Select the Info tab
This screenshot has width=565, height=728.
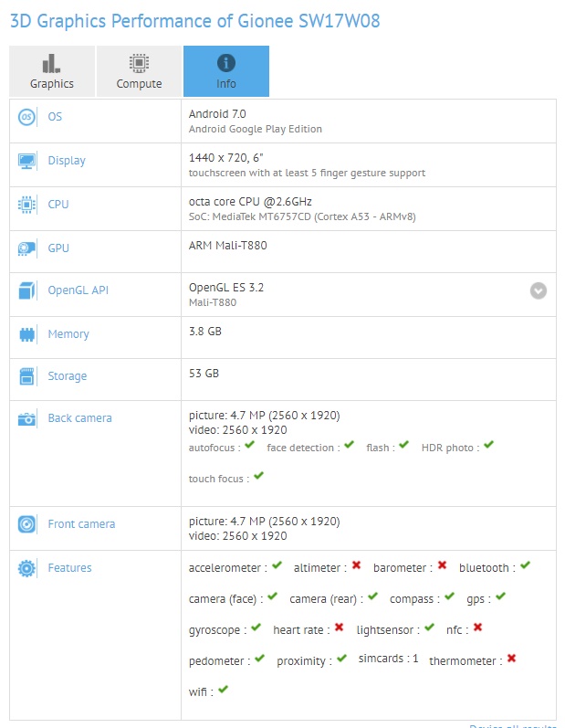click(226, 71)
